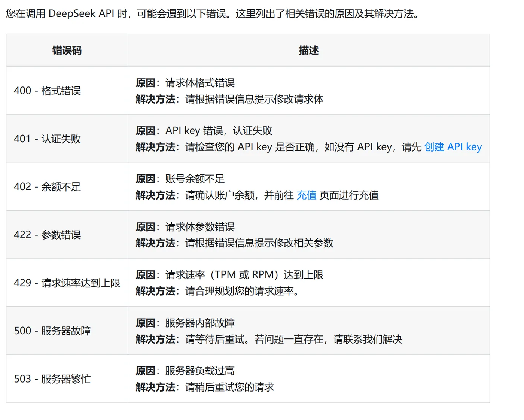Image resolution: width=524 pixels, height=420 pixels.
Task: Click the text '请等待后重试。若问题一直存在，请联系我们解决'
Action: coord(294,339)
